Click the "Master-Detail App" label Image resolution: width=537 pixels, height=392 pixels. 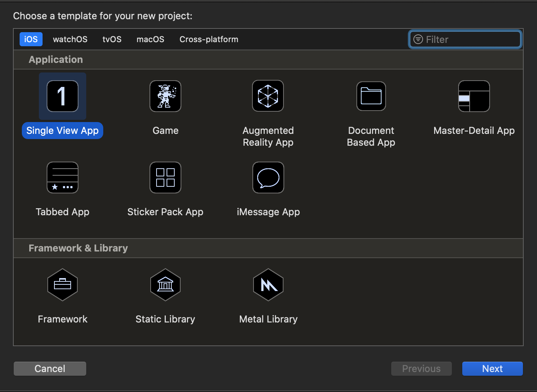pos(474,131)
